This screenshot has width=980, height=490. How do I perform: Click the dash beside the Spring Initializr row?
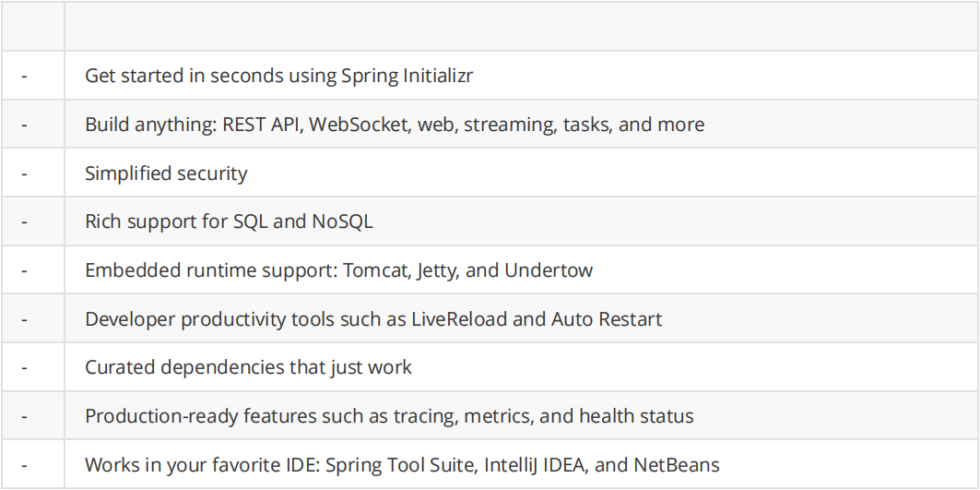[24, 76]
